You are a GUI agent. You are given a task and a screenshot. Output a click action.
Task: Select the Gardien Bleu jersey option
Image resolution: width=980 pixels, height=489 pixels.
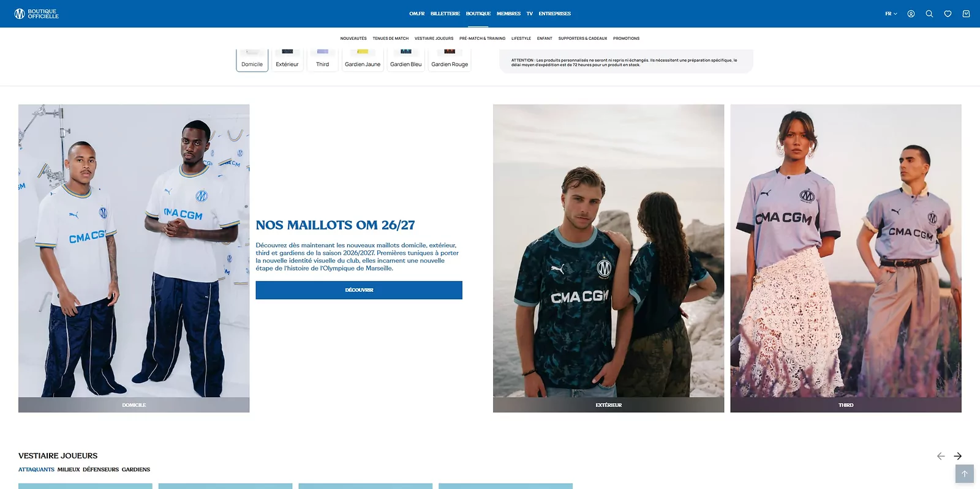[x=406, y=61]
